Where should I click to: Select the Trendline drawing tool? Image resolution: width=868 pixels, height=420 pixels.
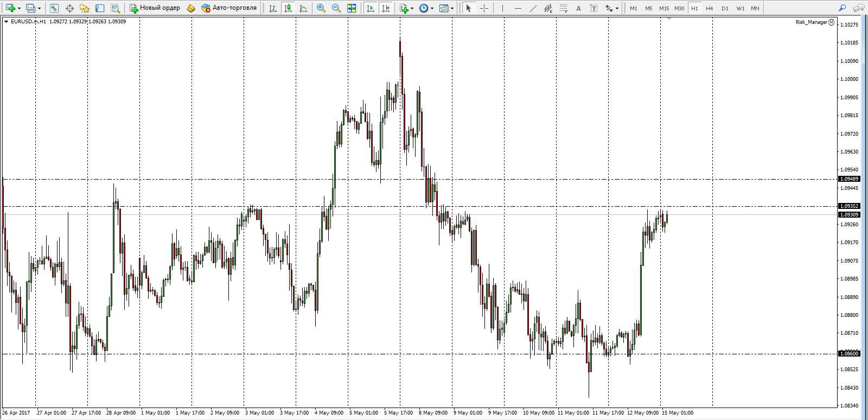tap(533, 8)
